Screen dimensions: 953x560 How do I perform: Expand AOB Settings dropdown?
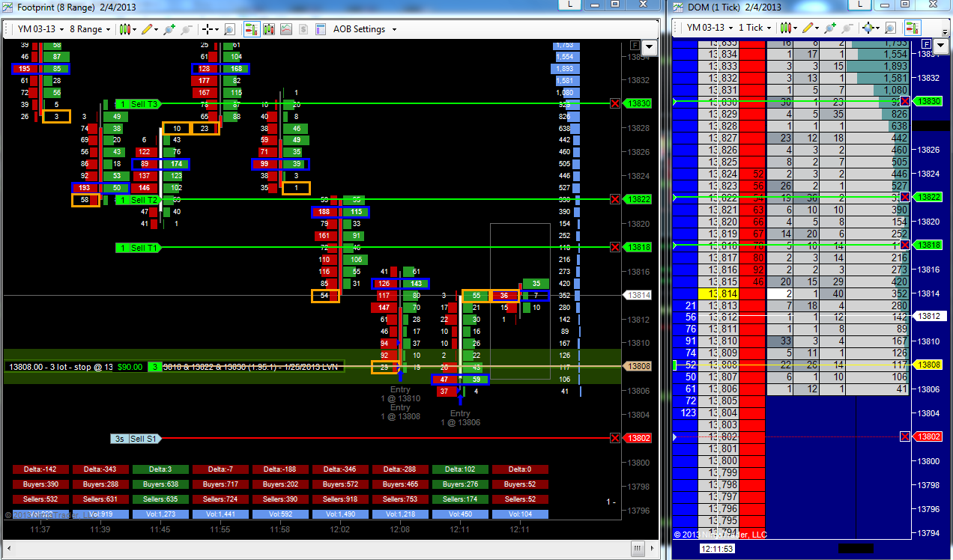[x=366, y=29]
